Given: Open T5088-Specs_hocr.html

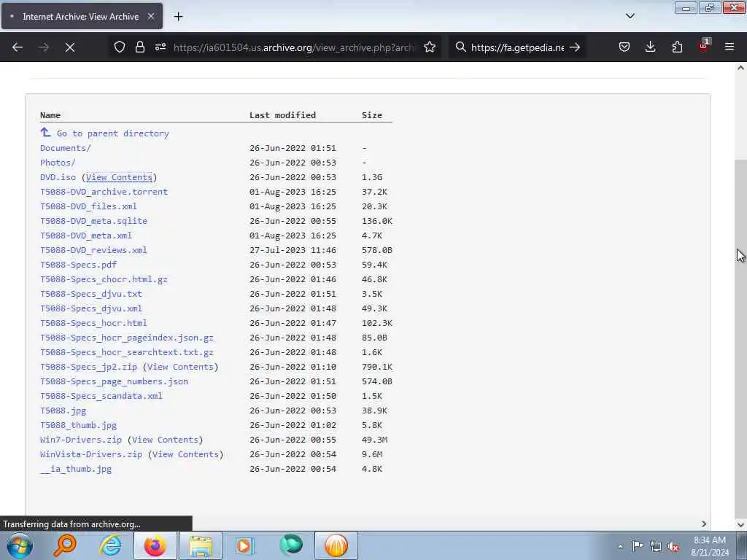Looking at the screenshot, I should pos(94,323).
